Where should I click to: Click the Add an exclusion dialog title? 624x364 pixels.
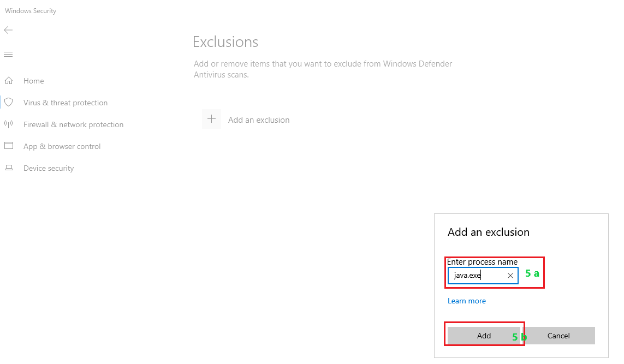pos(488,232)
